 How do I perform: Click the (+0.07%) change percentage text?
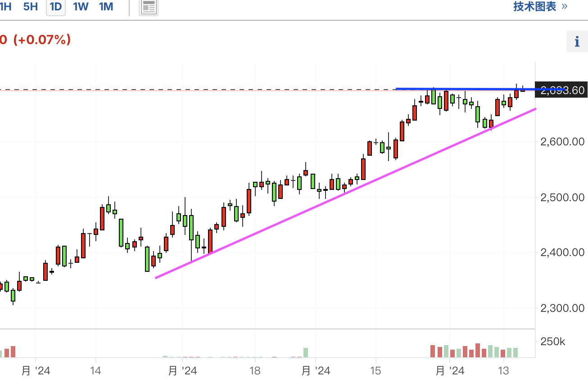click(x=42, y=40)
